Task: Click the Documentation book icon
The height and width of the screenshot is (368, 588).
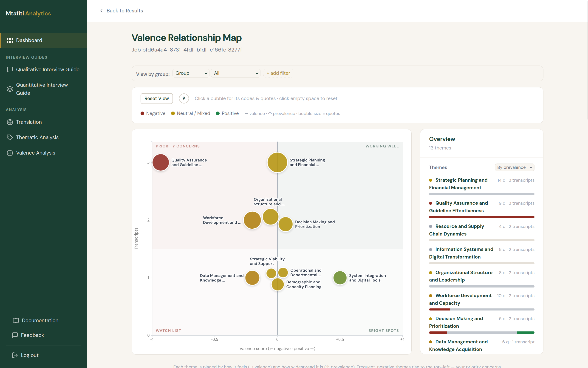Action: tap(16, 321)
